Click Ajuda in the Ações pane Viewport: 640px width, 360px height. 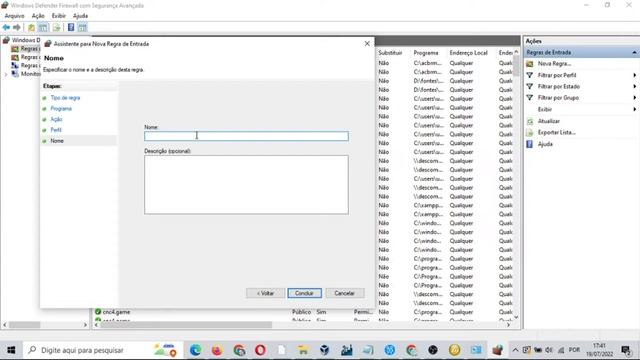pos(545,144)
